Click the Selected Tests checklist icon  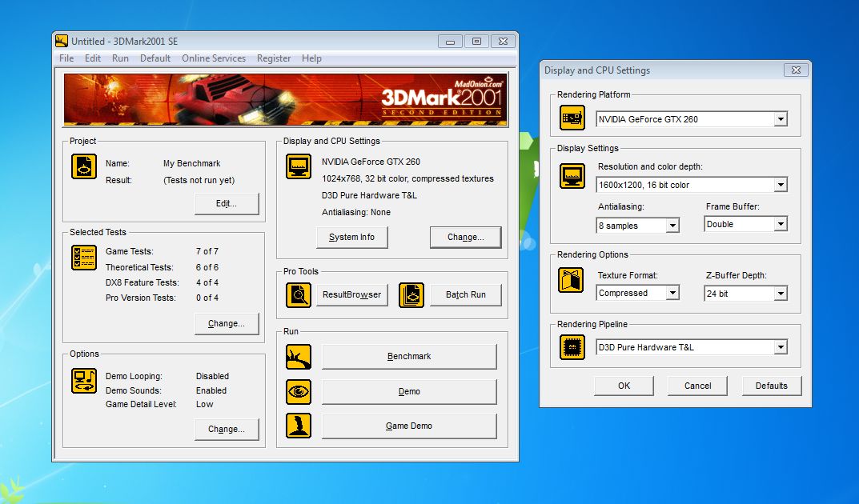[84, 257]
